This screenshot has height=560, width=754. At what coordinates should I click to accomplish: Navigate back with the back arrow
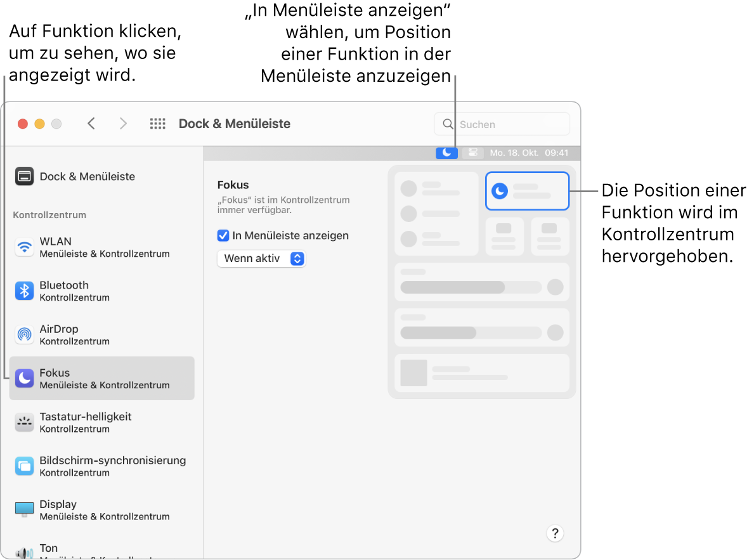point(91,124)
